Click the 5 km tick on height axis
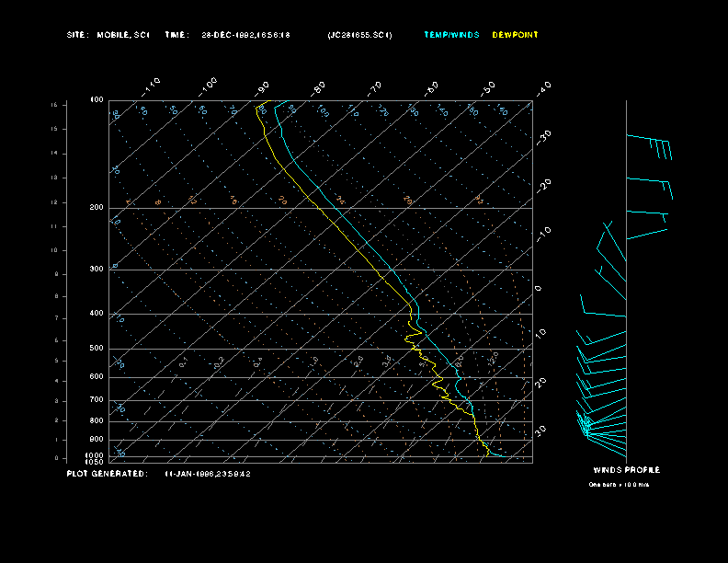728x563 pixels. [57, 361]
